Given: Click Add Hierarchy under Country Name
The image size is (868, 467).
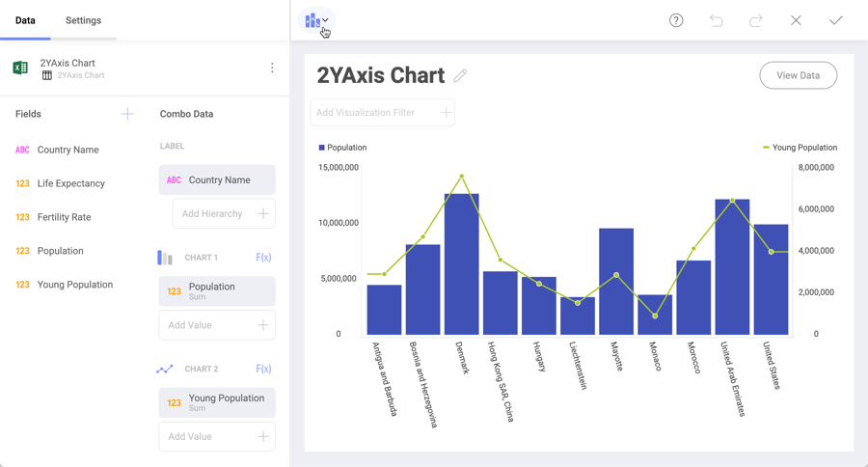Looking at the screenshot, I should coord(224,213).
